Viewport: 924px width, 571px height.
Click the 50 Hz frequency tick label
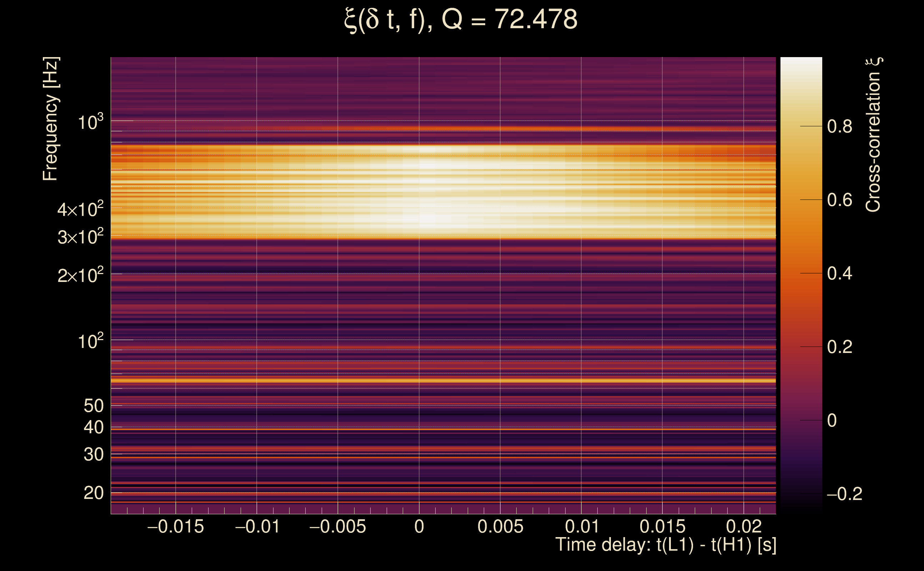(93, 406)
